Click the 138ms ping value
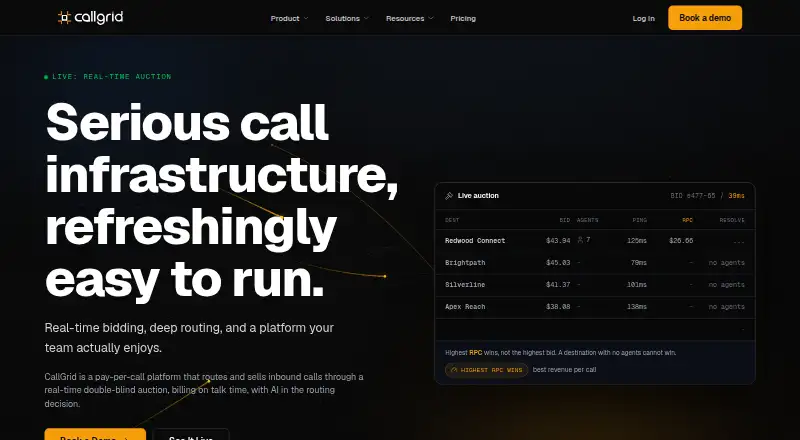 point(637,307)
